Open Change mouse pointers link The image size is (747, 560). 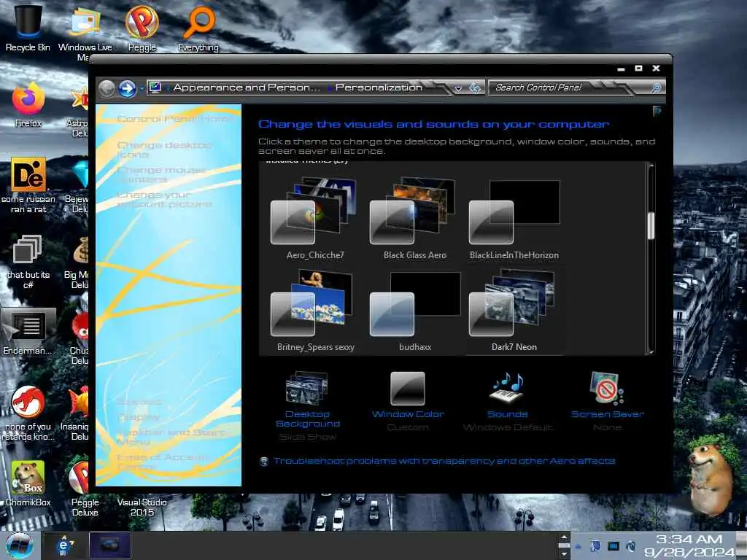[x=161, y=175]
